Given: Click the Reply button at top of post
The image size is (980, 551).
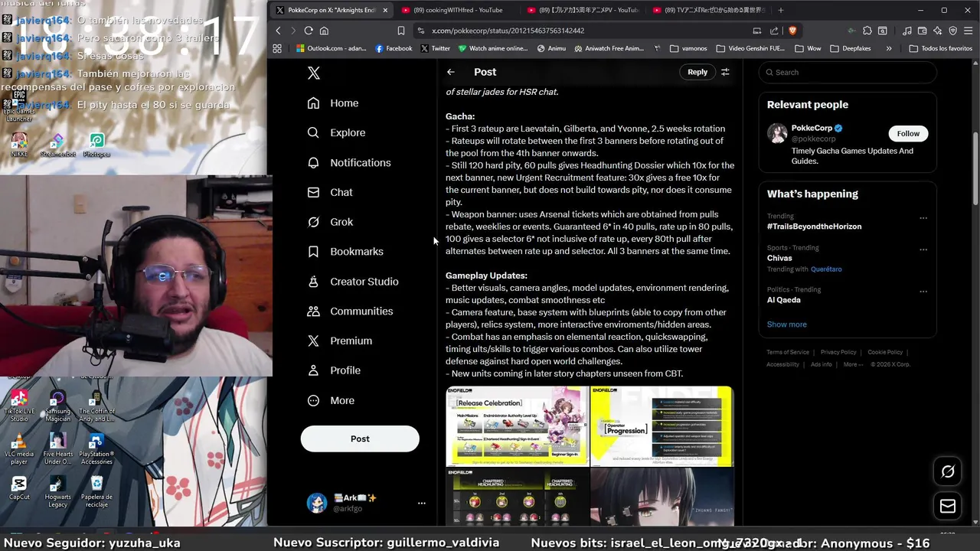Looking at the screenshot, I should tap(697, 72).
